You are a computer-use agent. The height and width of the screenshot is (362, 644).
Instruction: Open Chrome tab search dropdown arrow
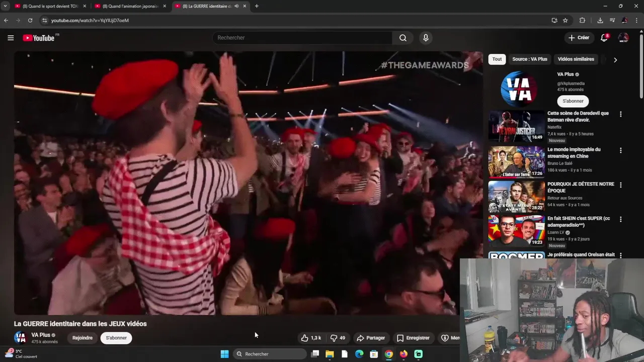pos(5,6)
